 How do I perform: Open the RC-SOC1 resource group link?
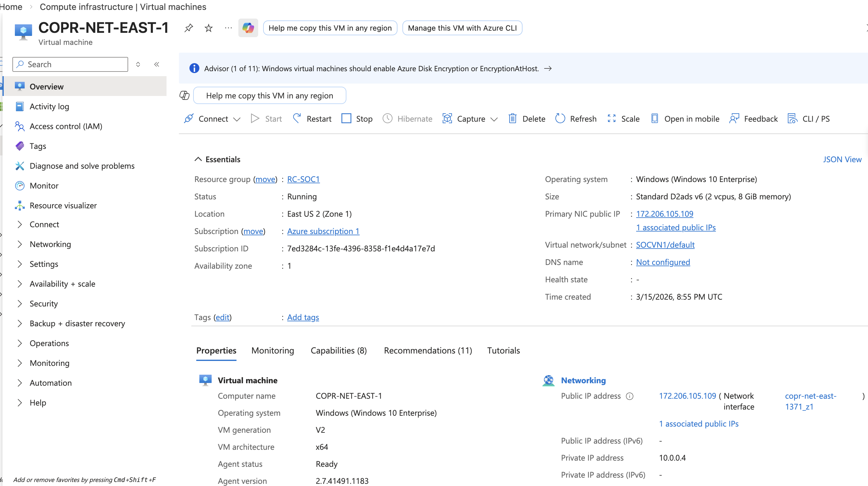tap(303, 179)
